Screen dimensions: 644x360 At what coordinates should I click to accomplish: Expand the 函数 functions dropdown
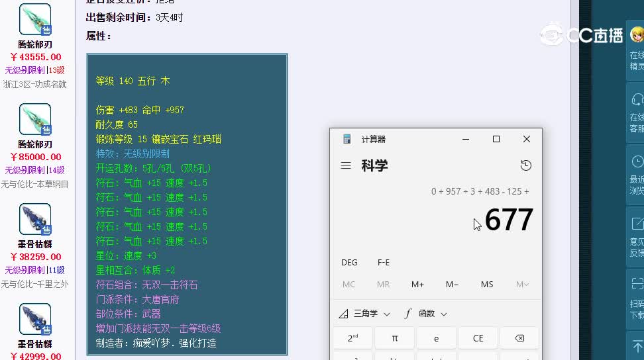(425, 314)
